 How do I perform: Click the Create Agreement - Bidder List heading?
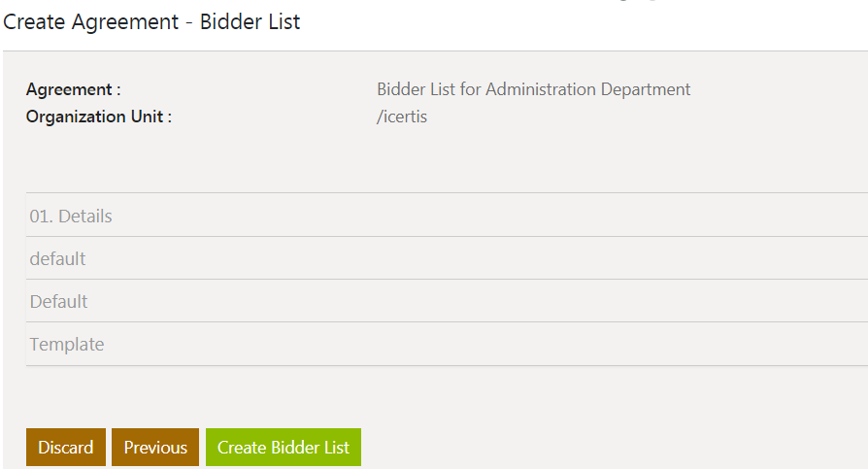(x=152, y=21)
